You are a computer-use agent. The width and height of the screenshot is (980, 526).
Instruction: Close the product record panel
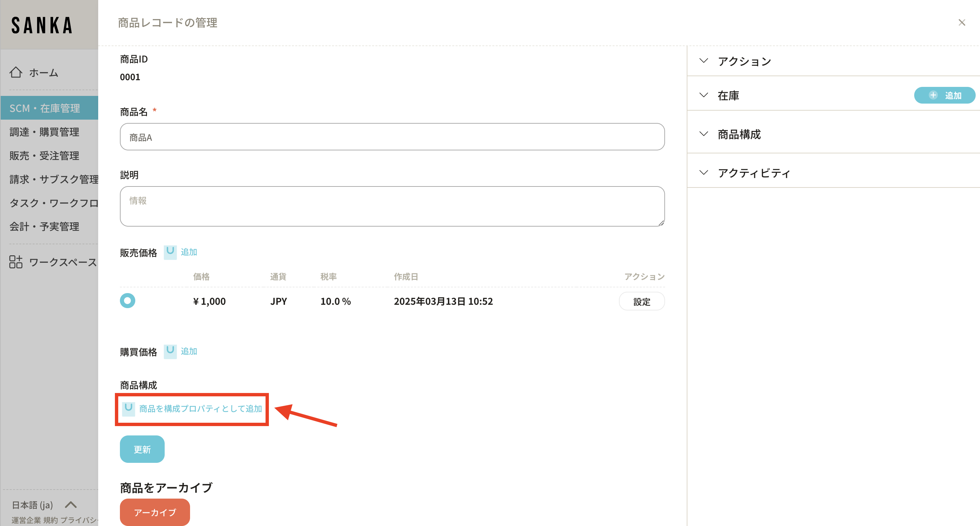tap(962, 23)
